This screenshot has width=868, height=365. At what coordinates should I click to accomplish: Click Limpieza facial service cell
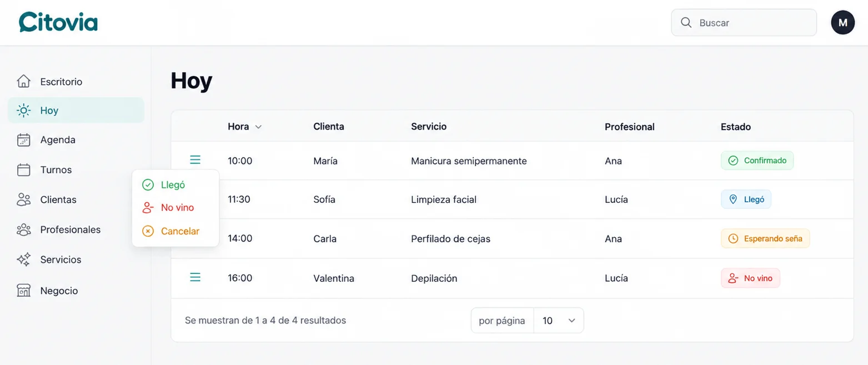click(444, 199)
